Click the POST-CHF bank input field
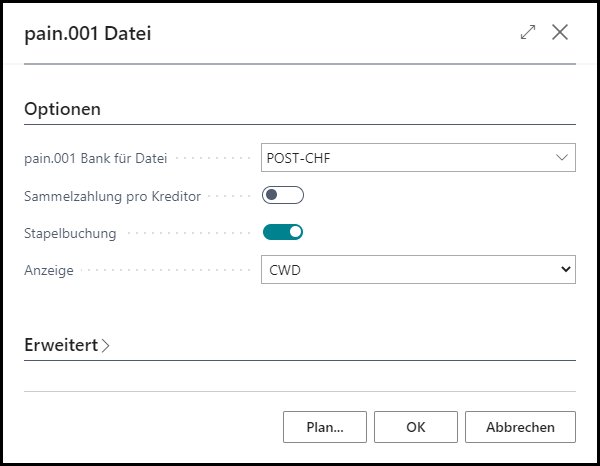 (x=400, y=157)
